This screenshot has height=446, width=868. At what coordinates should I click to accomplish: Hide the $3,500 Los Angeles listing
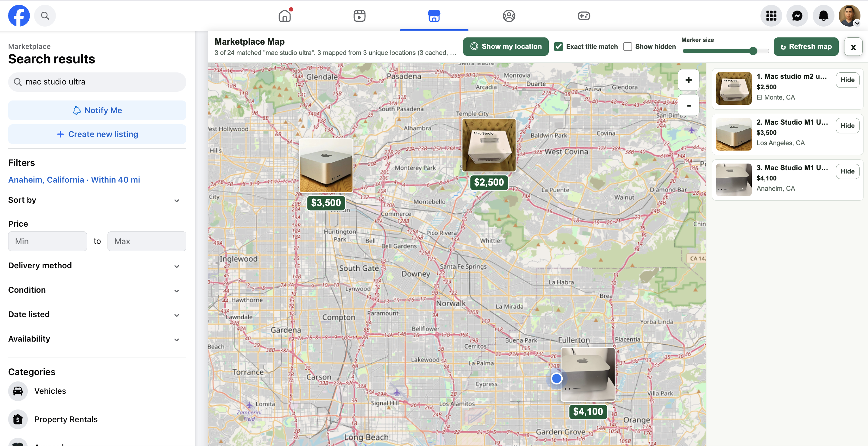click(x=847, y=126)
